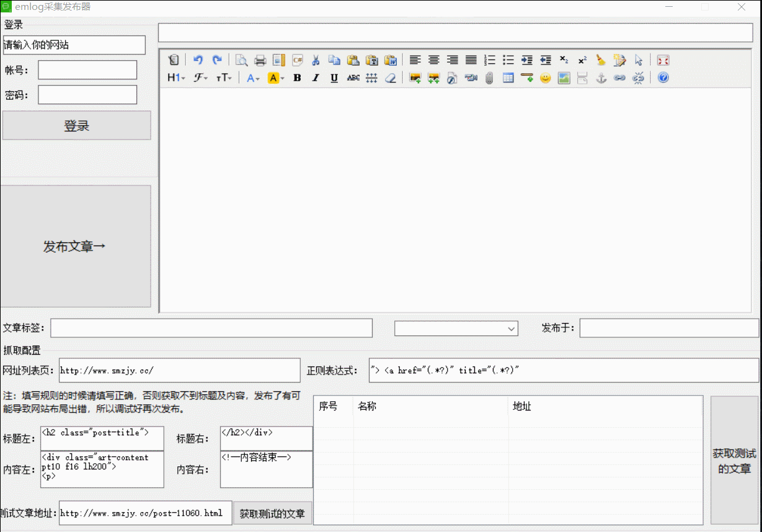762x532 pixels.
Task: Open the emoticon smiley picker
Action: (x=546, y=78)
